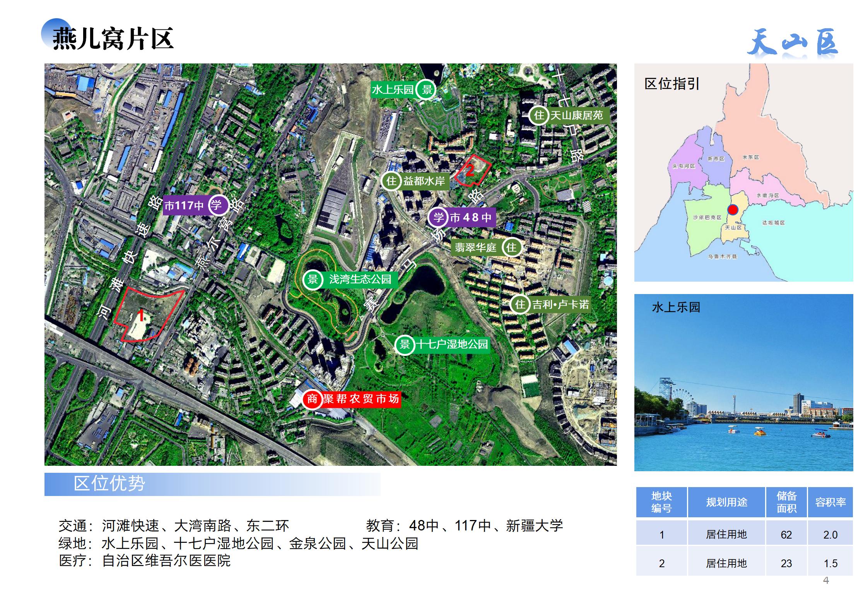The height and width of the screenshot is (614, 868).
Task: Click the 景 icon of 十七户湿地公园
Action: coord(405,344)
